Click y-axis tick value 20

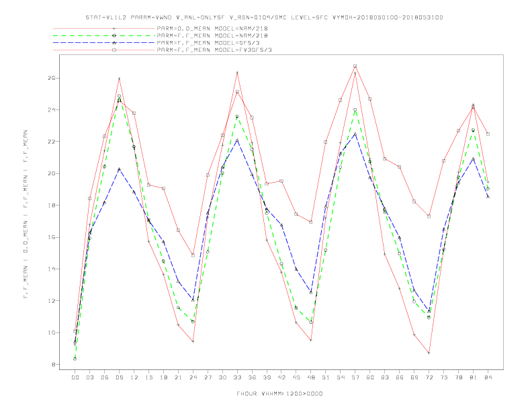[52, 174]
